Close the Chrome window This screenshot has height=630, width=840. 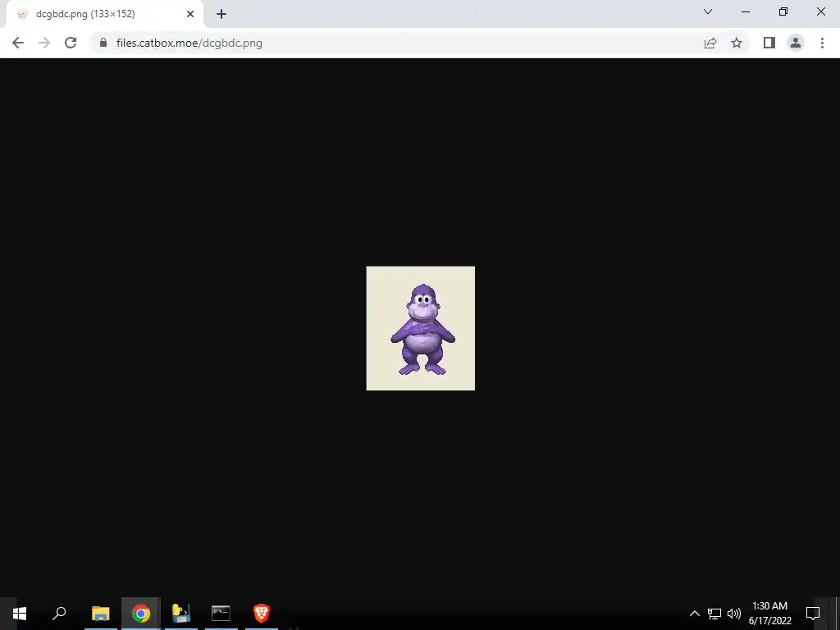point(820,11)
